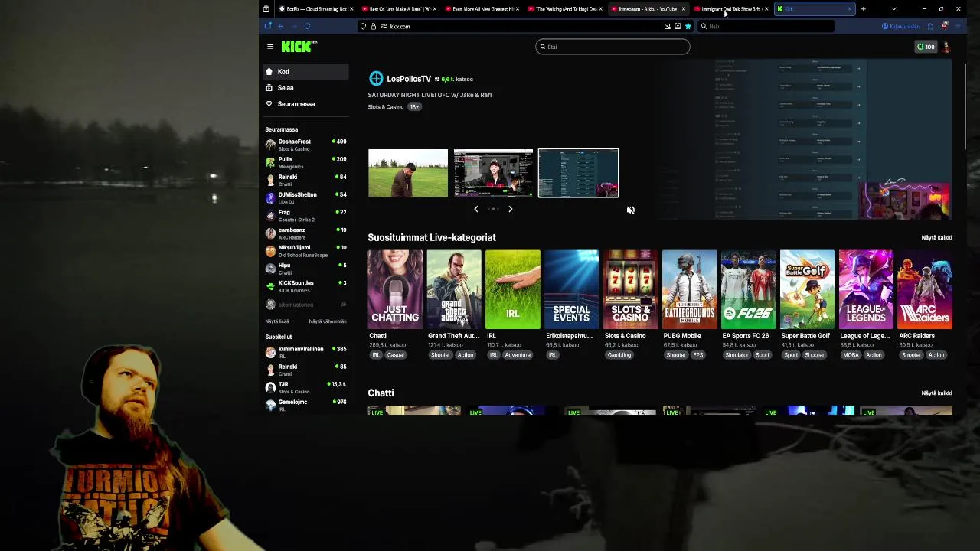Viewport: 980px width, 551px height.
Task: Open PUBG Mobile category card
Action: coord(689,289)
